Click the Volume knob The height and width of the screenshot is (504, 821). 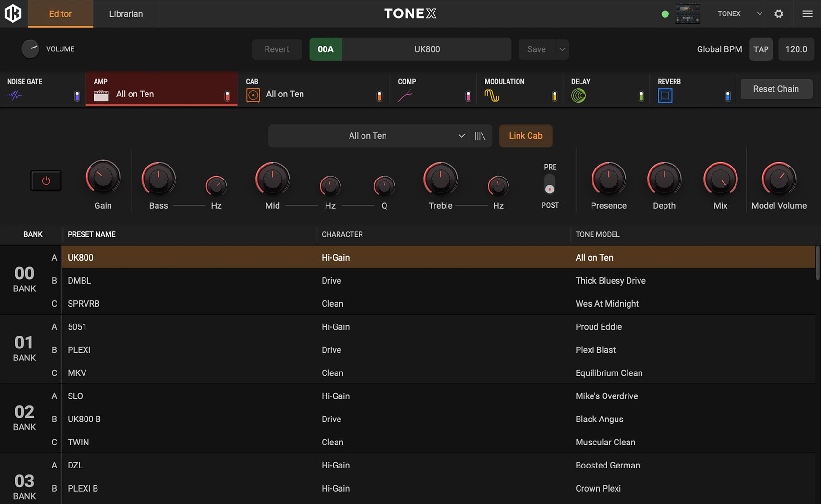point(30,48)
